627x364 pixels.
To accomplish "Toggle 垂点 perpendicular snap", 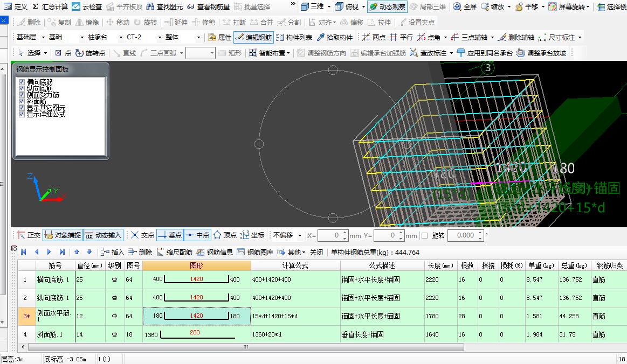I will tap(169, 235).
